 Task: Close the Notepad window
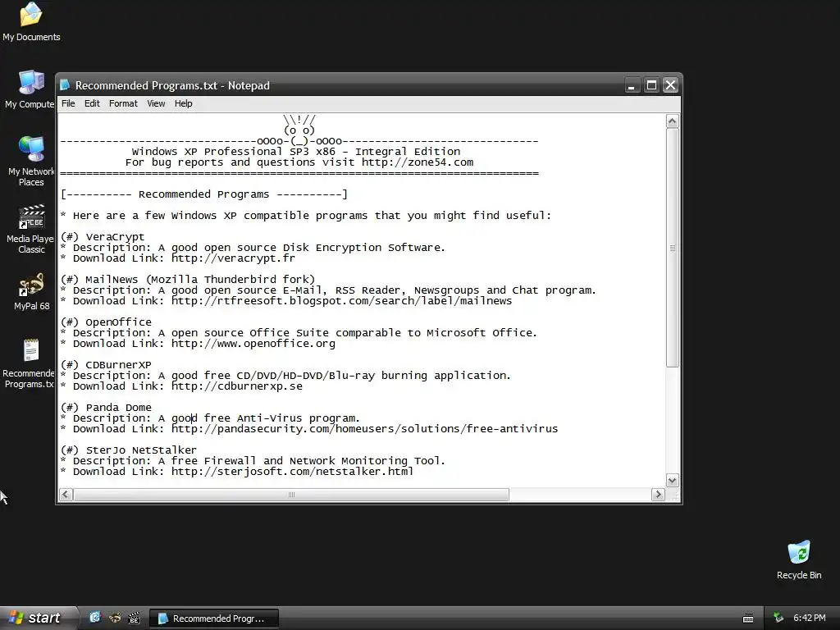point(671,85)
